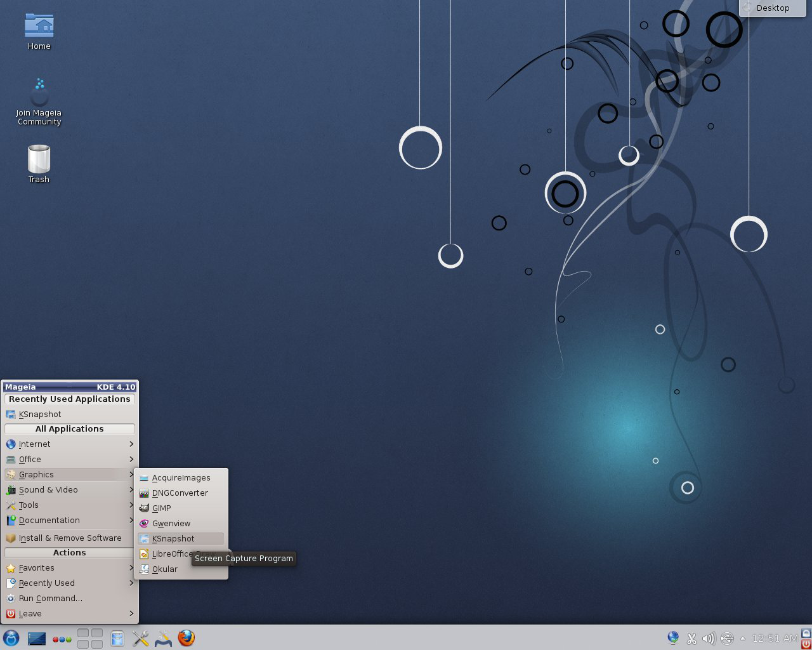This screenshot has height=650, width=812.
Task: Open Okular from the Graphics submenu
Action: (x=181, y=569)
